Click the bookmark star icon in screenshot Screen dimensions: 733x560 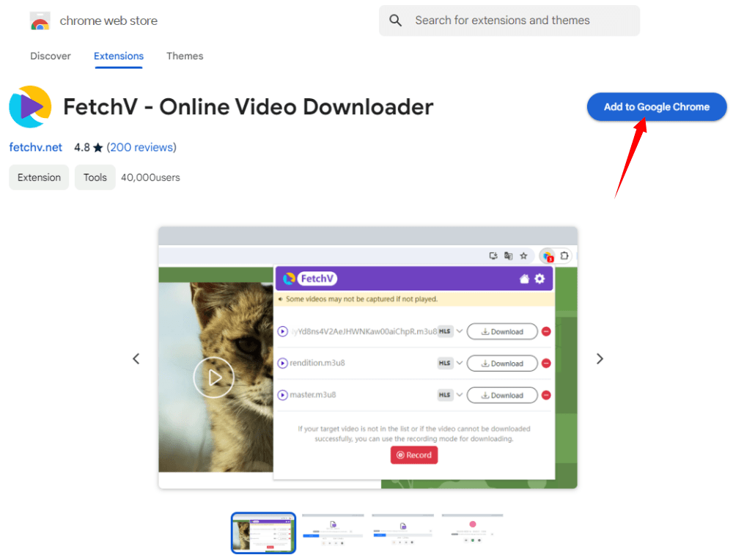[x=523, y=256]
